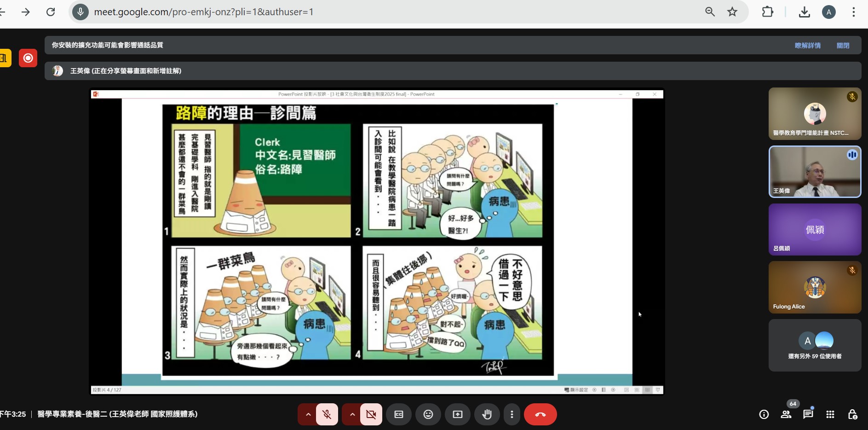
Task: Toggle closed captions on
Action: (399, 414)
